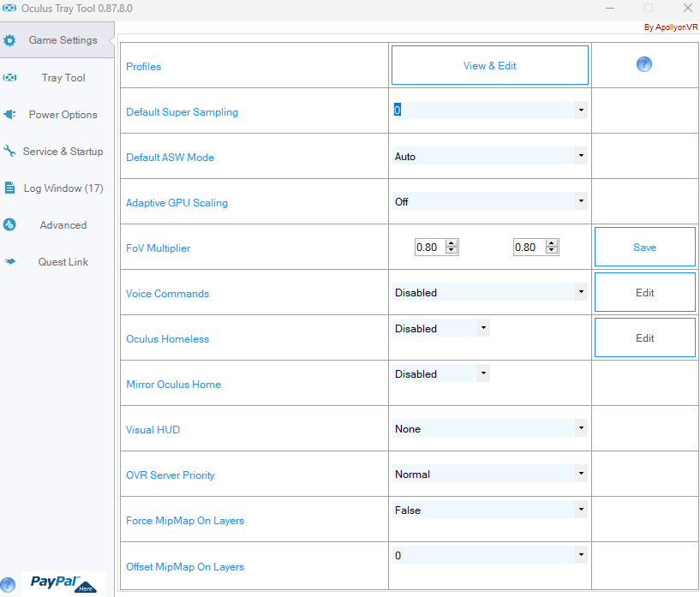Click the OVR Server Priority label

click(x=171, y=475)
